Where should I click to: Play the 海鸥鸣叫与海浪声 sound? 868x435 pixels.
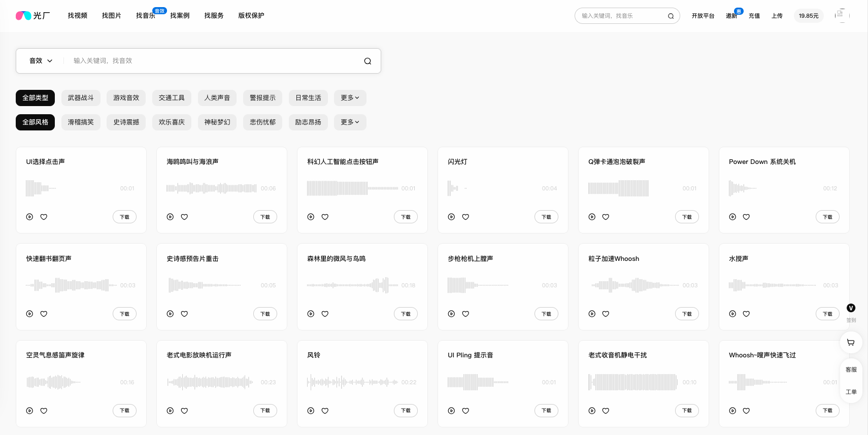[170, 217]
